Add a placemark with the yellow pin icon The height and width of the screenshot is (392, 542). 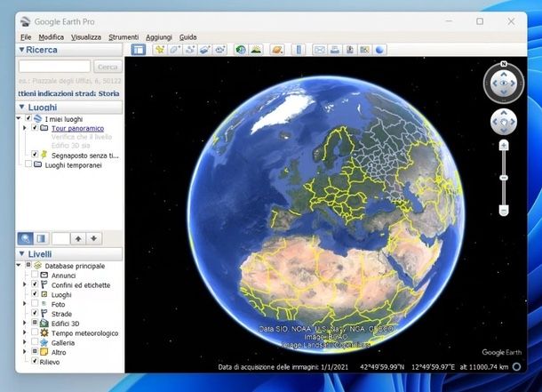pyautogui.click(x=160, y=50)
